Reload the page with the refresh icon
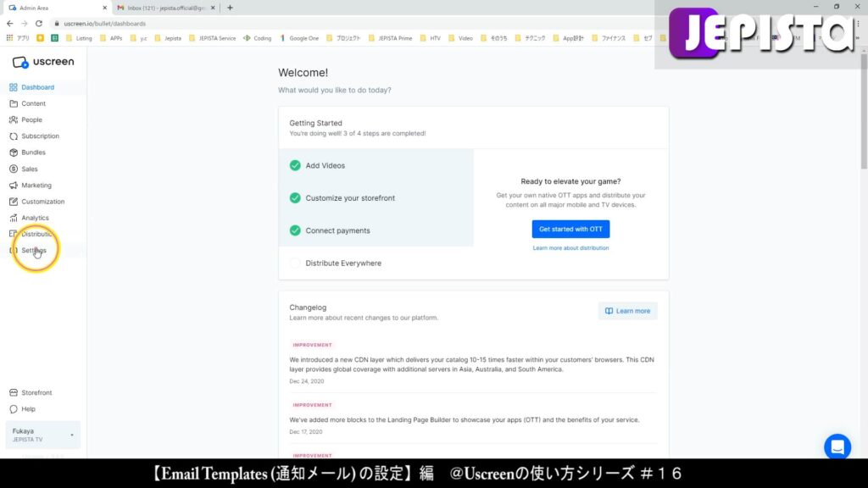The image size is (868, 488). (39, 24)
